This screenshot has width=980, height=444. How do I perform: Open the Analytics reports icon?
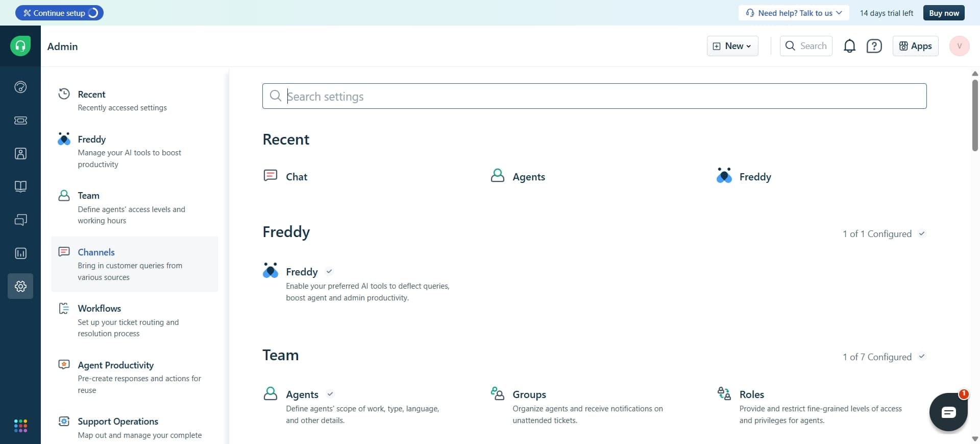(20, 253)
